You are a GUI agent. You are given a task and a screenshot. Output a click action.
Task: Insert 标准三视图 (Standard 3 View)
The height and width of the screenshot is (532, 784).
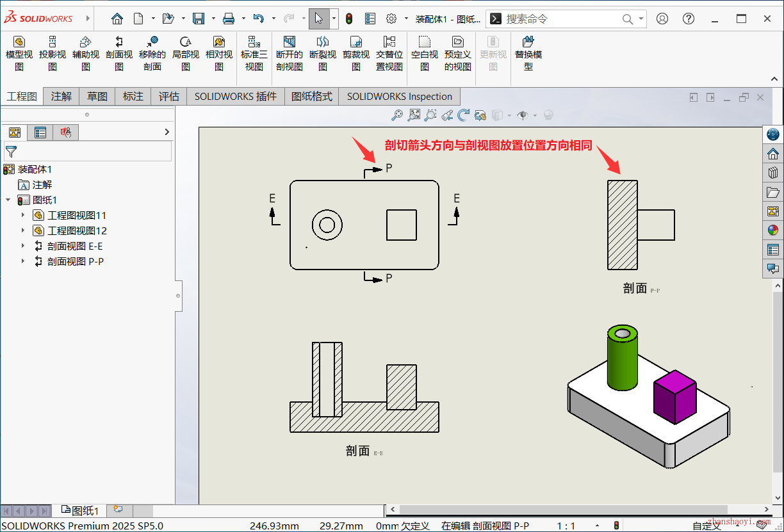tap(254, 53)
